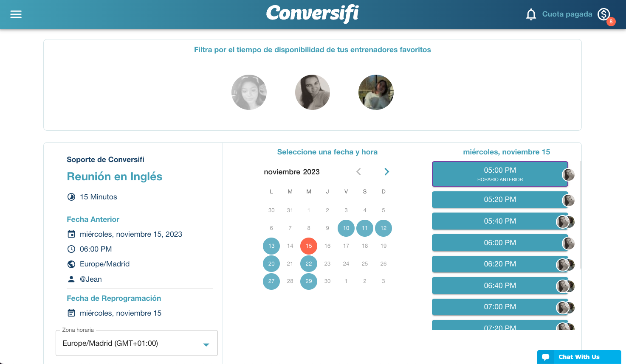Click the highlighted date 15
This screenshot has height=364, width=626.
(x=309, y=246)
